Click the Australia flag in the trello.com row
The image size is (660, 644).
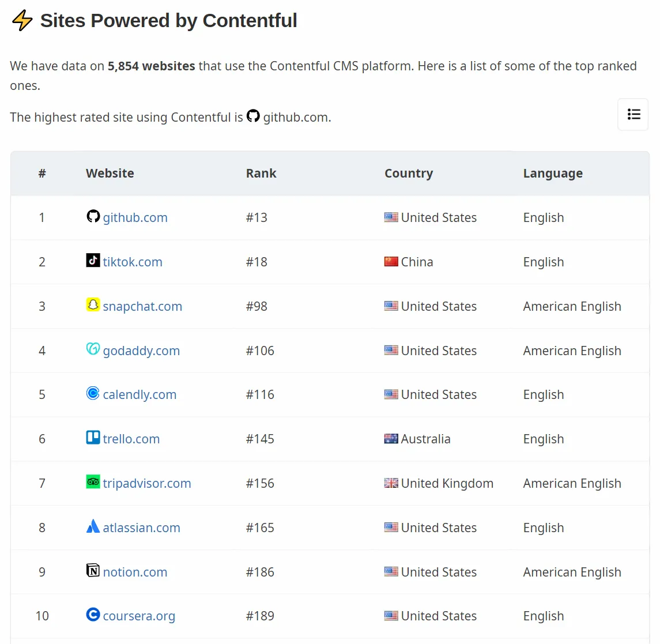tap(391, 439)
